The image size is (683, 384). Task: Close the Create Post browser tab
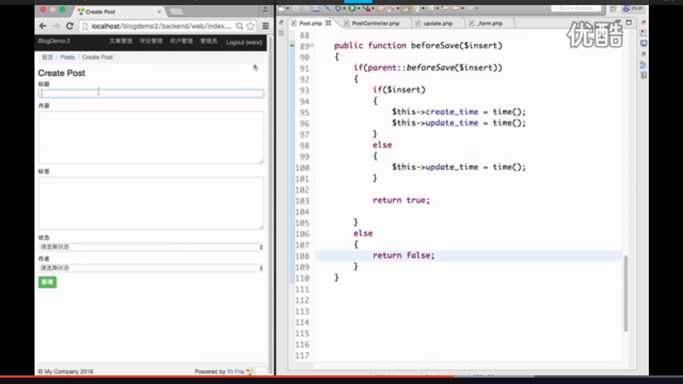(x=159, y=12)
